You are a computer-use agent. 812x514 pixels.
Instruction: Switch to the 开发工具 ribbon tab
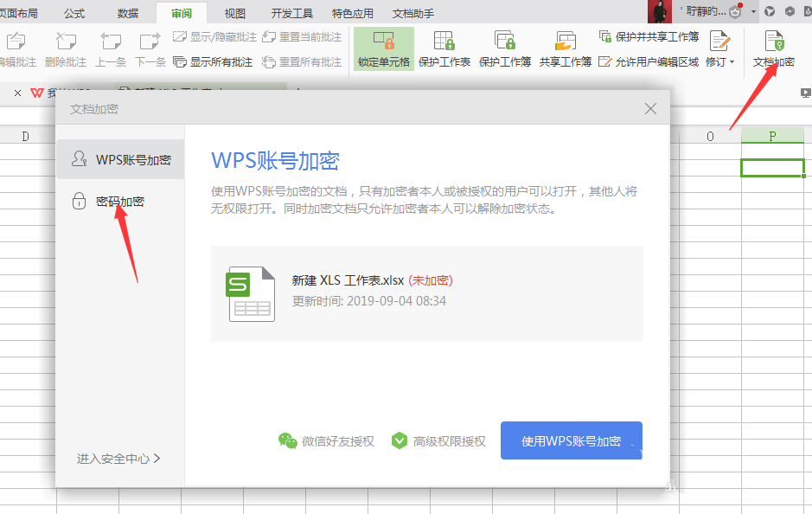(292, 14)
